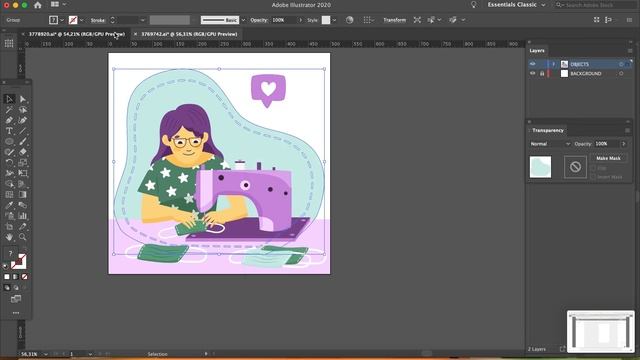Select the Paintbrush tool

[x=23, y=141]
